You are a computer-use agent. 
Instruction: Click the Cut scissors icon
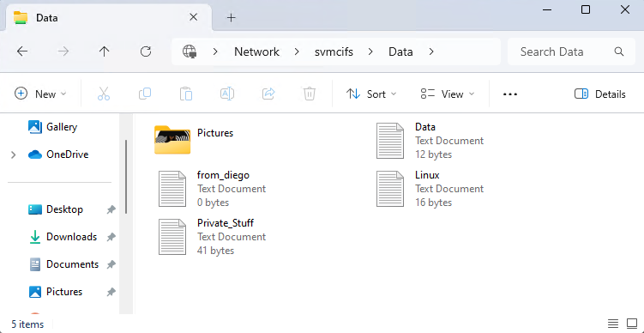[x=104, y=94]
